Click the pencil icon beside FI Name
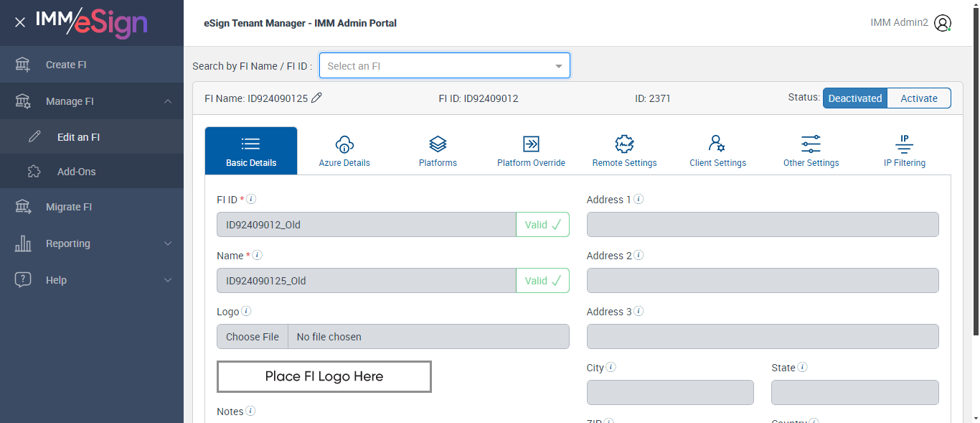The width and height of the screenshot is (980, 423). click(x=316, y=98)
